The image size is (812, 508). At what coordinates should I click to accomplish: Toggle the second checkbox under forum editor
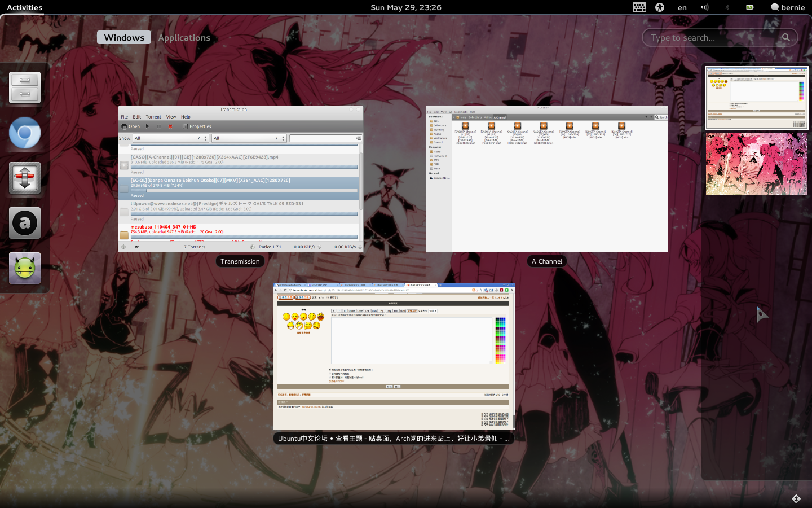pos(330,374)
